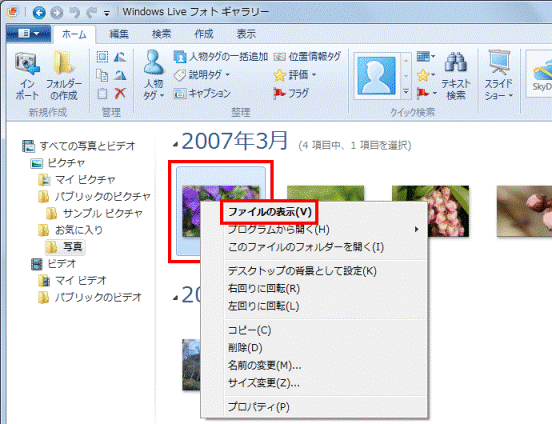Select the ビデオ tree node
This screenshot has width=552, height=424.
point(54,264)
